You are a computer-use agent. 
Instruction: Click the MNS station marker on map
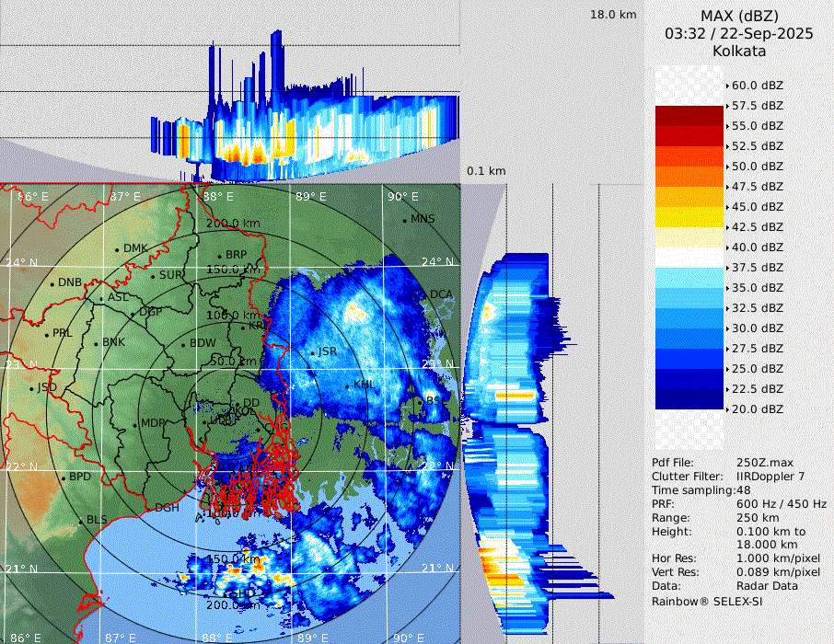[404, 220]
